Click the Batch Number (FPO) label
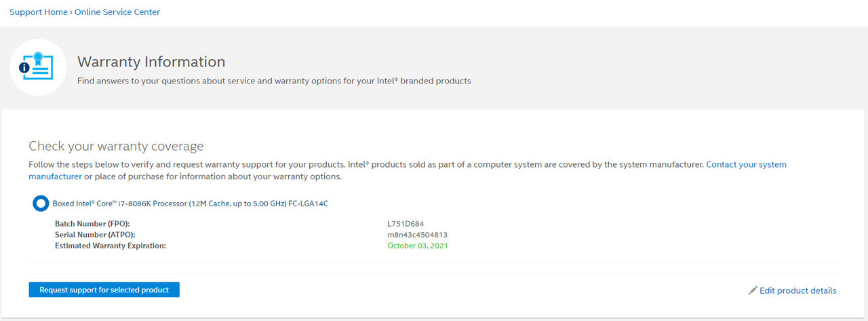The width and height of the screenshot is (868, 321). tap(92, 223)
